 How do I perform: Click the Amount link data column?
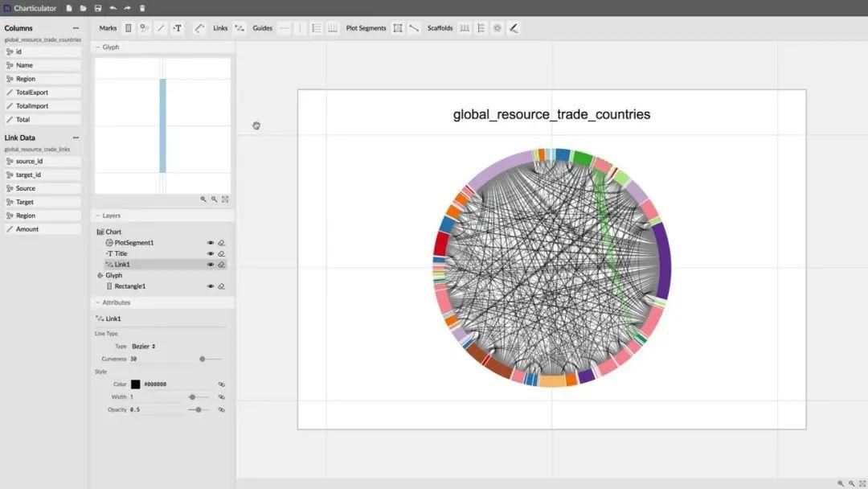tap(43, 229)
